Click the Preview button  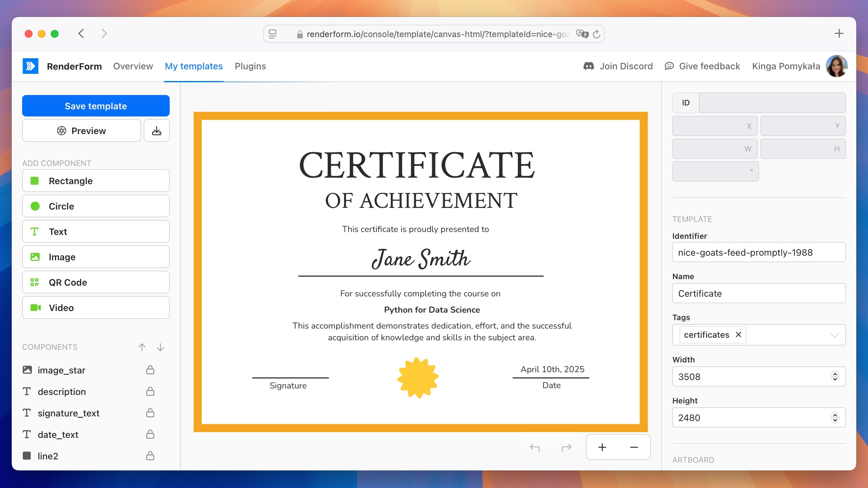point(81,130)
